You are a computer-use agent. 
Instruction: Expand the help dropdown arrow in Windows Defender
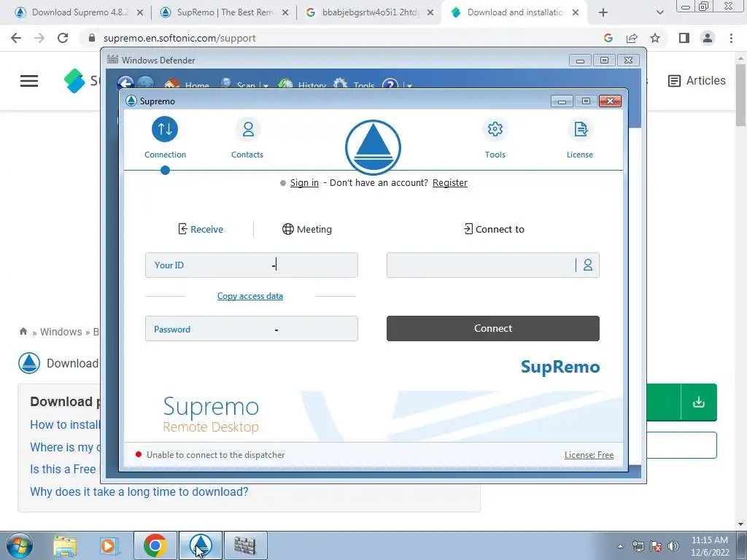[x=409, y=86]
